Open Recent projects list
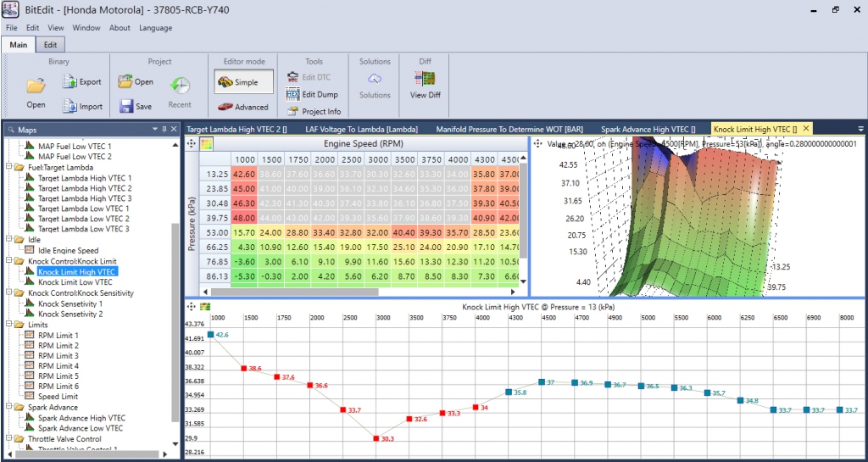 [180, 92]
